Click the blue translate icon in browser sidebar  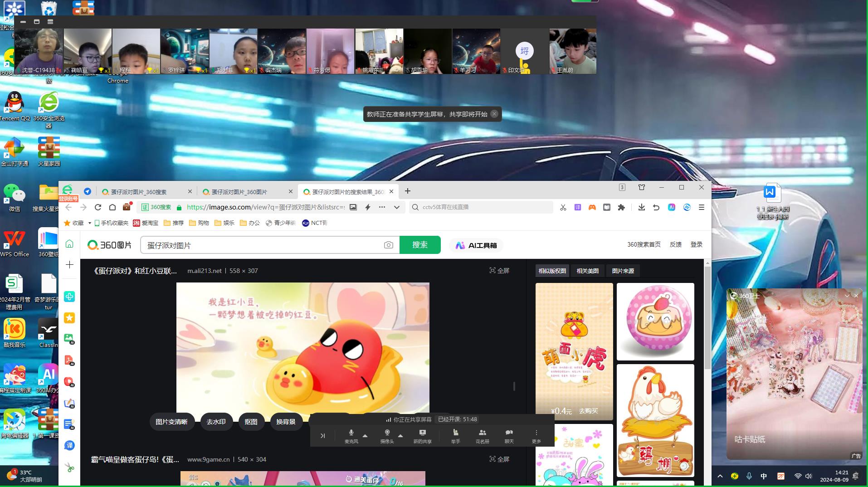coord(69,445)
